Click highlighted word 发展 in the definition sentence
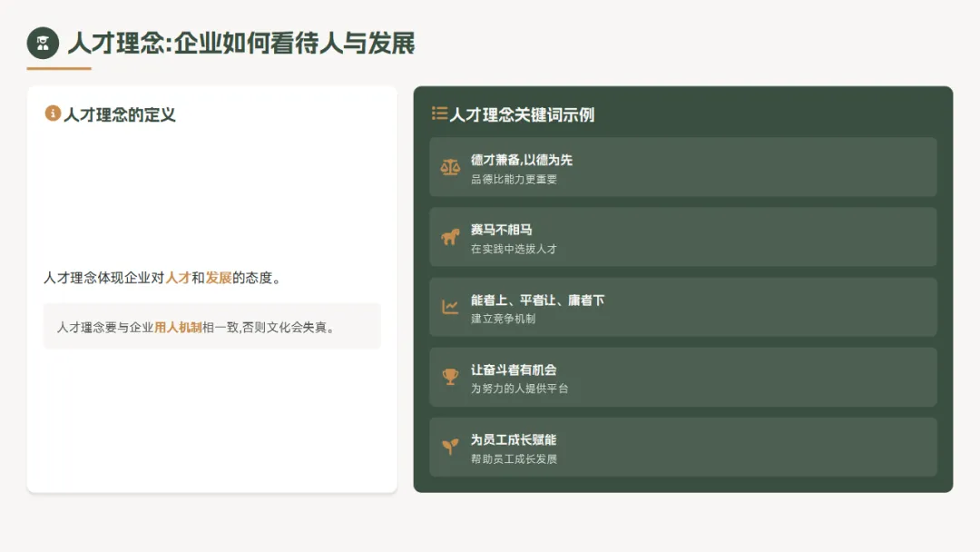This screenshot has width=980, height=552. coord(219,278)
